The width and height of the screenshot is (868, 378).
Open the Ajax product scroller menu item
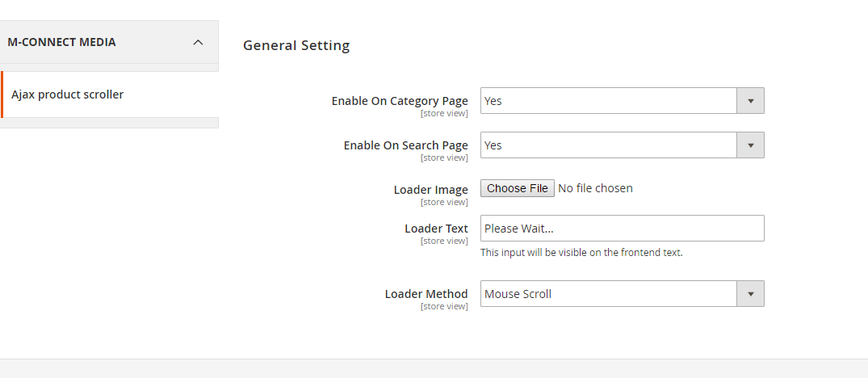(68, 94)
